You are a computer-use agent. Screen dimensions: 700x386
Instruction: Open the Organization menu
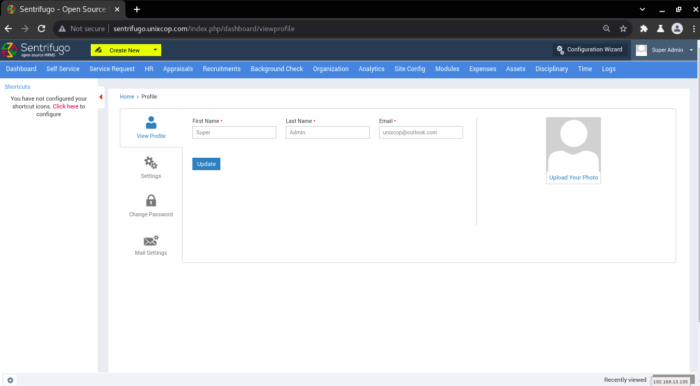[330, 69]
